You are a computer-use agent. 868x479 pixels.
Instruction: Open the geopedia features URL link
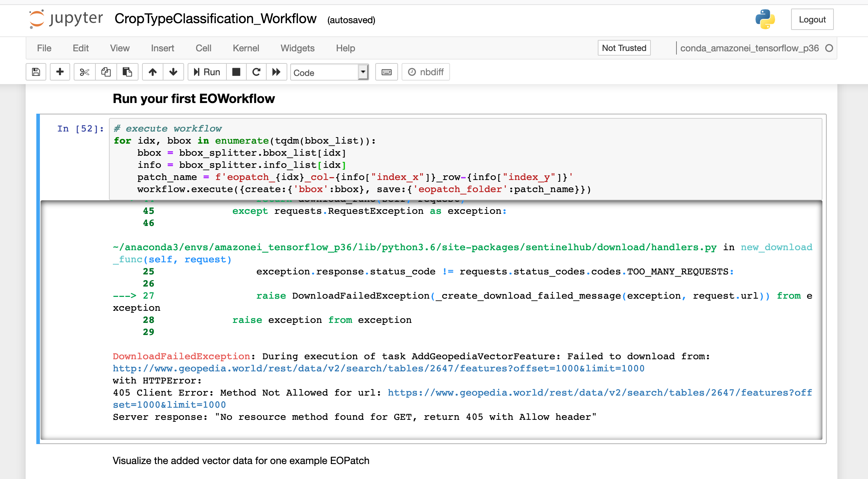[x=378, y=368]
